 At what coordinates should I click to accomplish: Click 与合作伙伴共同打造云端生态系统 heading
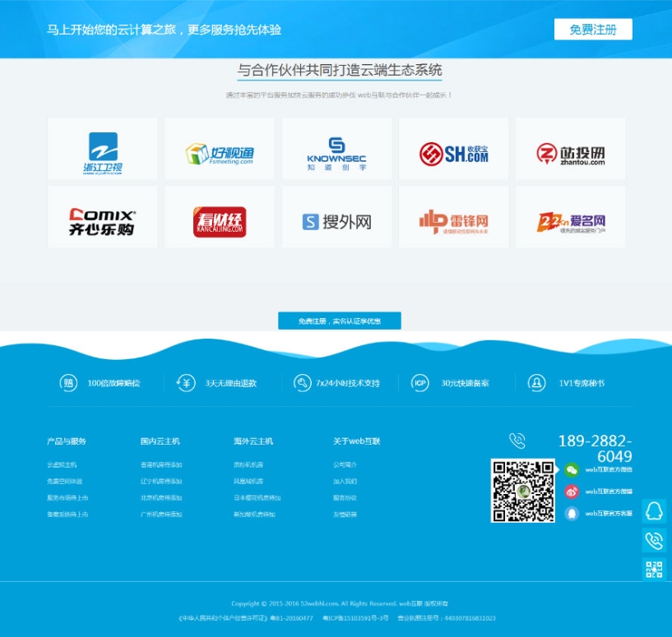(x=340, y=70)
